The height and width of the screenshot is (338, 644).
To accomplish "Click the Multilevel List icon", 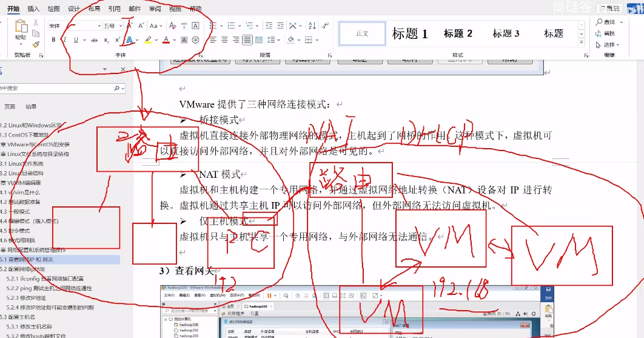I will point(249,25).
